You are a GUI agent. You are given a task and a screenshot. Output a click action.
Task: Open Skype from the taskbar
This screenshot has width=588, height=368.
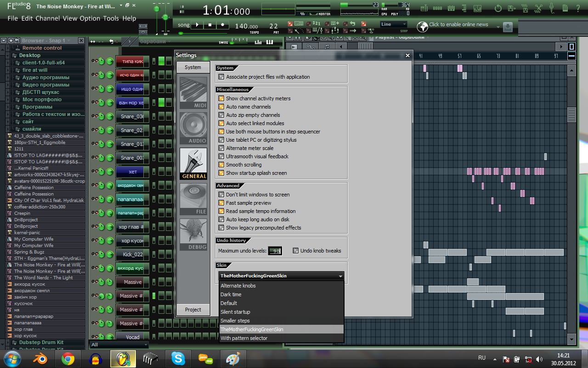(178, 358)
